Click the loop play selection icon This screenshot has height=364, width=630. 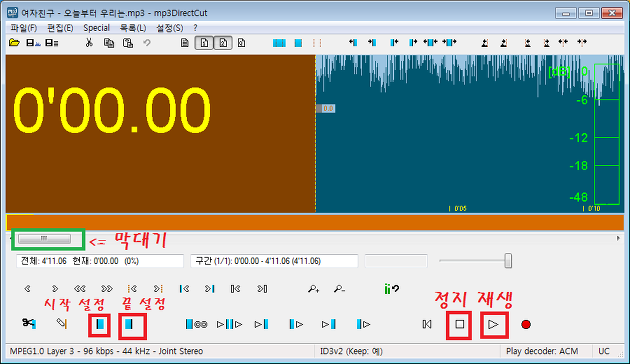pos(196,324)
